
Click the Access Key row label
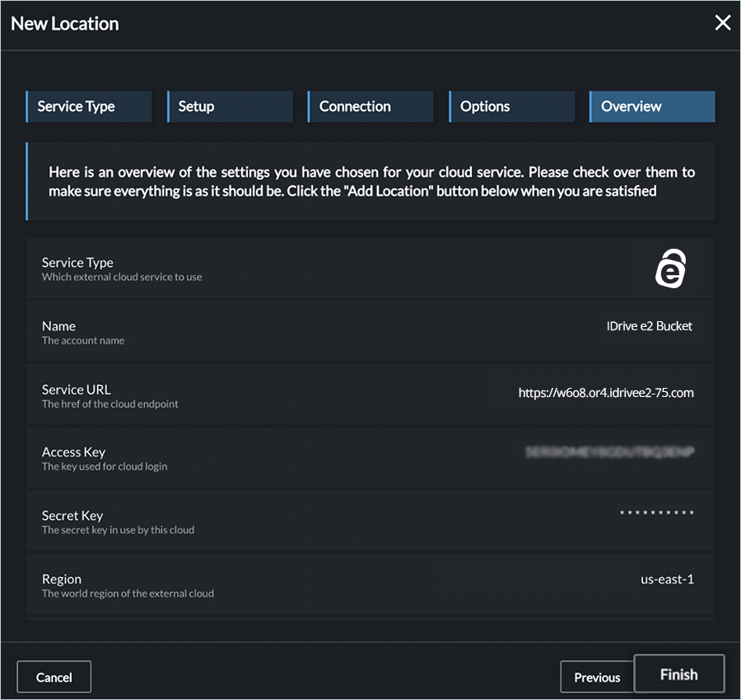pos(73,452)
